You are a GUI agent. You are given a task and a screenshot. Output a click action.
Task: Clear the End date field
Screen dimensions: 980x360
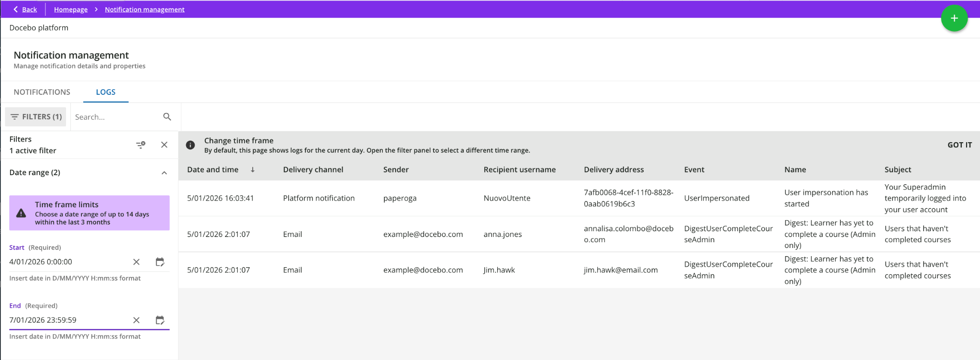136,320
